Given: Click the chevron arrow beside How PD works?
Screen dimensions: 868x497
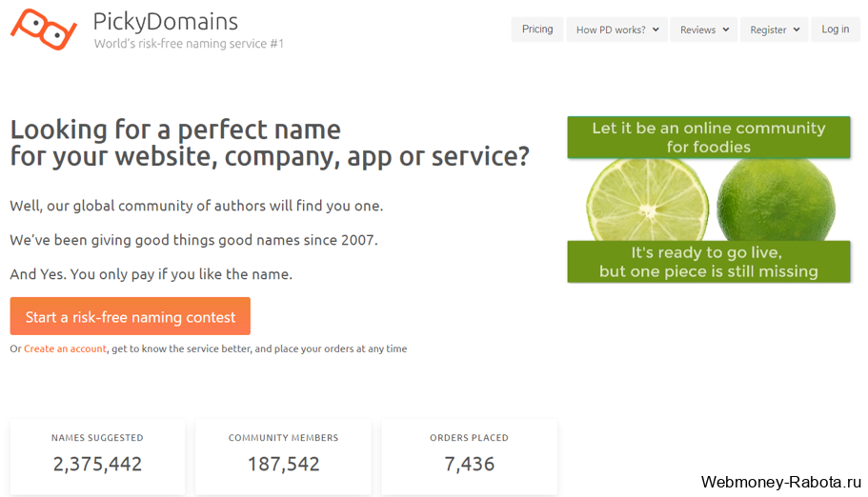Looking at the screenshot, I should [656, 30].
